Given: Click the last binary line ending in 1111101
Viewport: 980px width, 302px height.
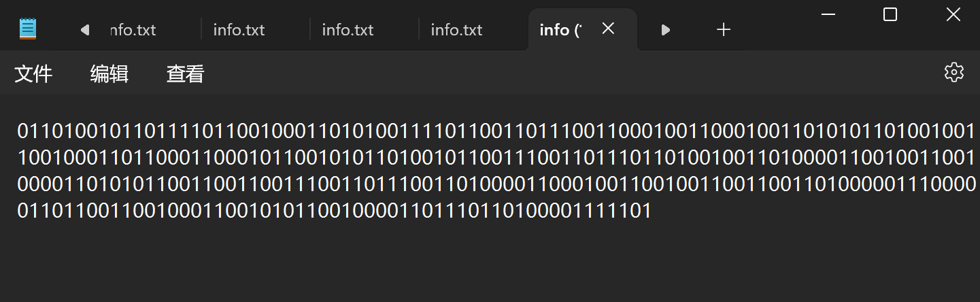Looking at the screenshot, I should 333,211.
